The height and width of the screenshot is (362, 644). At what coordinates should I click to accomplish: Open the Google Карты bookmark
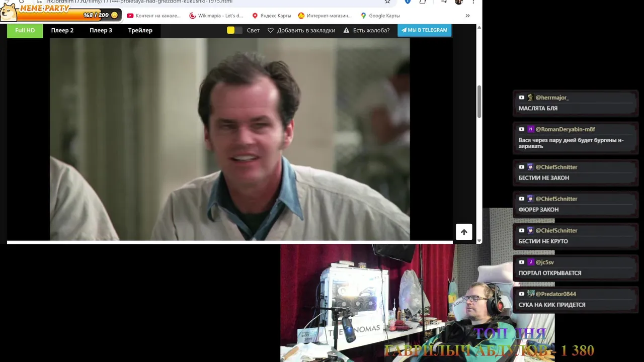tap(380, 16)
